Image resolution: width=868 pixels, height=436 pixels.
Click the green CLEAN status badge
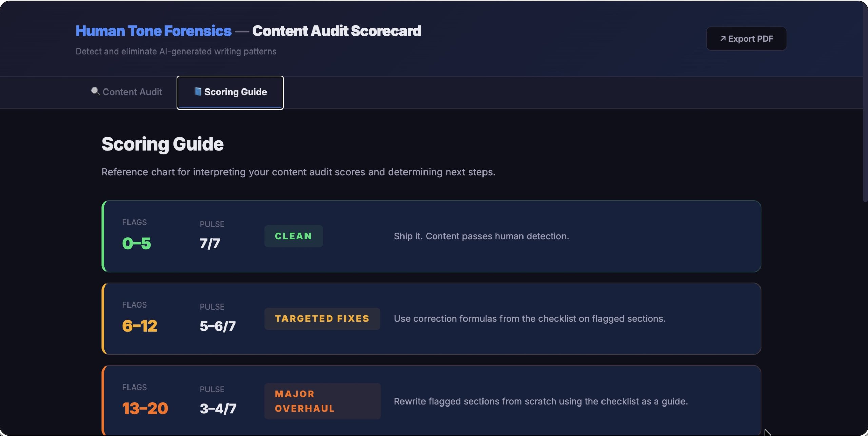293,236
